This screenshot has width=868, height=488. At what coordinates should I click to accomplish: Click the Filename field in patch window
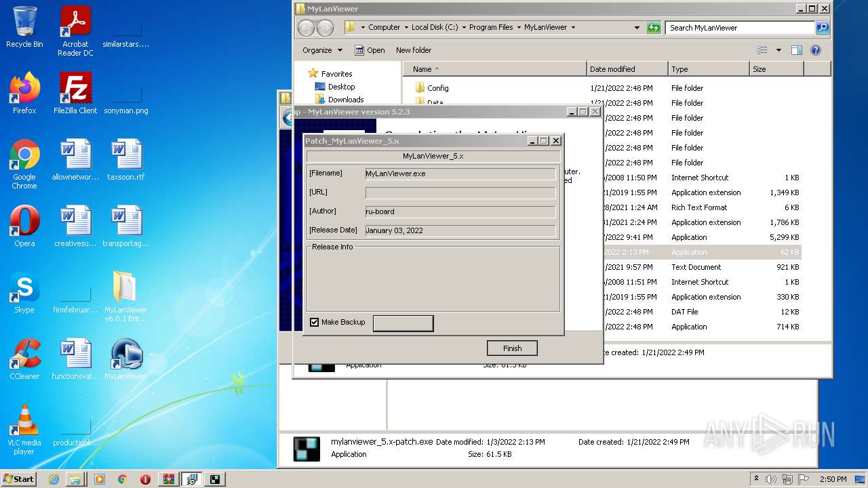click(460, 174)
